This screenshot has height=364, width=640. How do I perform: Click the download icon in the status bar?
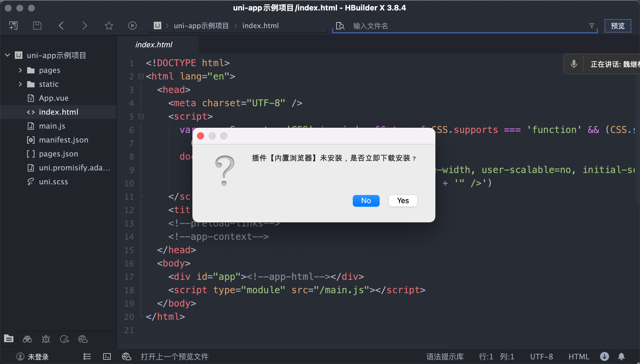point(604,356)
